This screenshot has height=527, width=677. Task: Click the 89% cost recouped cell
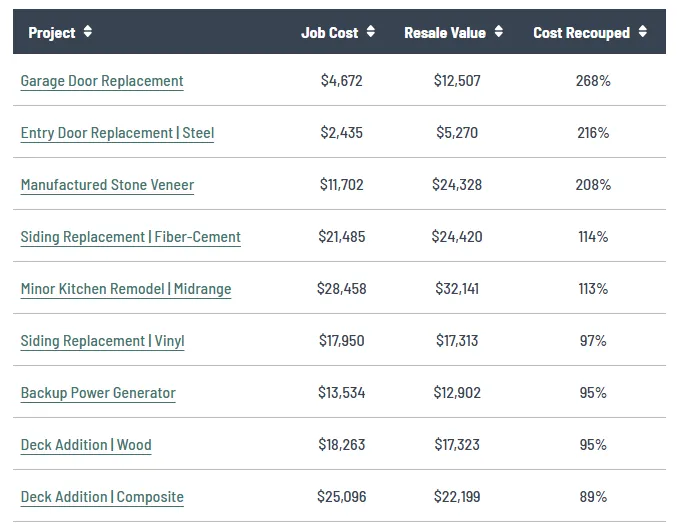click(x=593, y=497)
